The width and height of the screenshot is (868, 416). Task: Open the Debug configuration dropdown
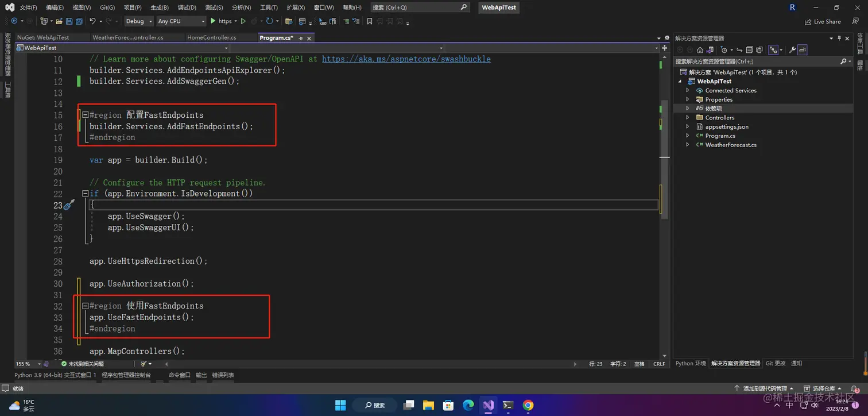138,21
